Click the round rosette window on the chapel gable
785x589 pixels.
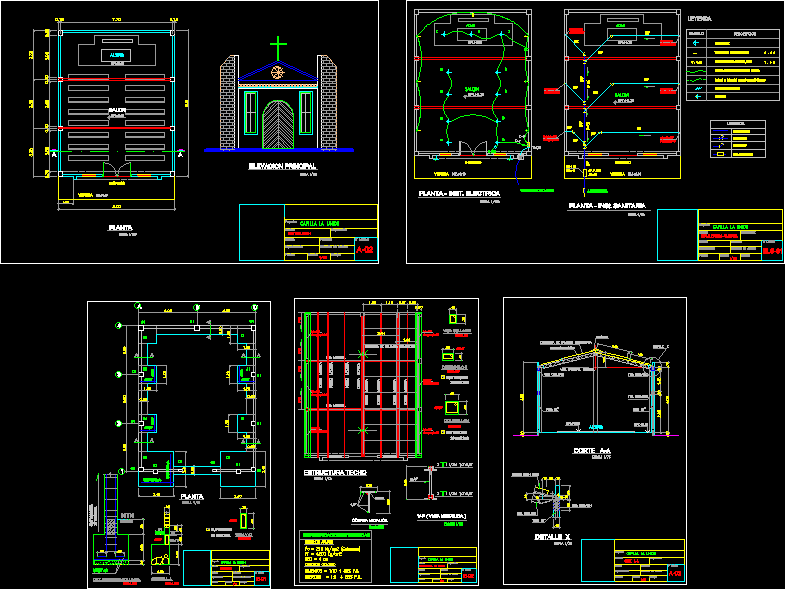(278, 74)
